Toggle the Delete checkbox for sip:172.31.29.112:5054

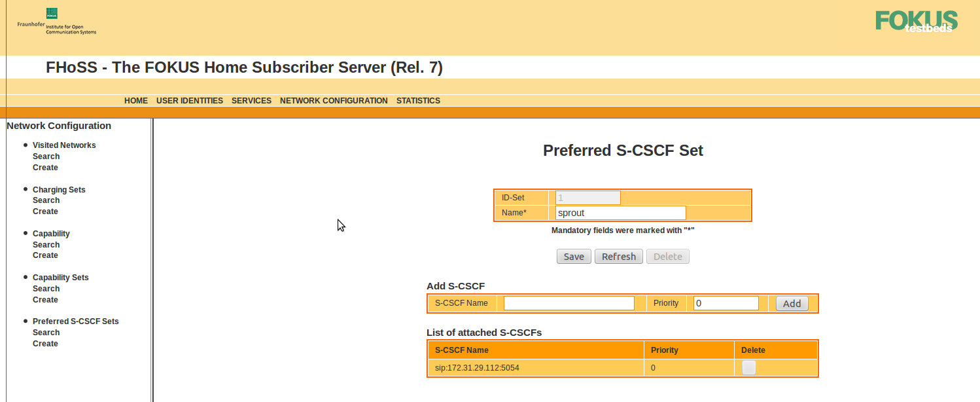pos(747,367)
